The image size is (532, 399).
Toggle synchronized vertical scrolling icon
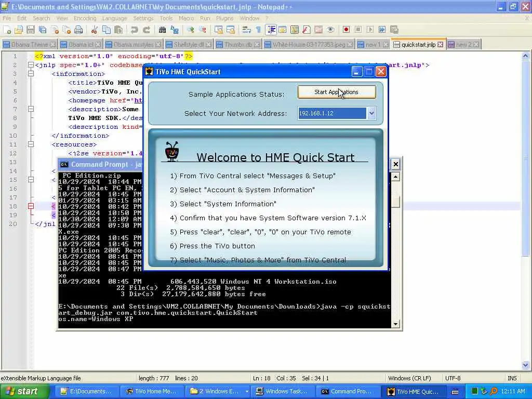tap(219, 30)
